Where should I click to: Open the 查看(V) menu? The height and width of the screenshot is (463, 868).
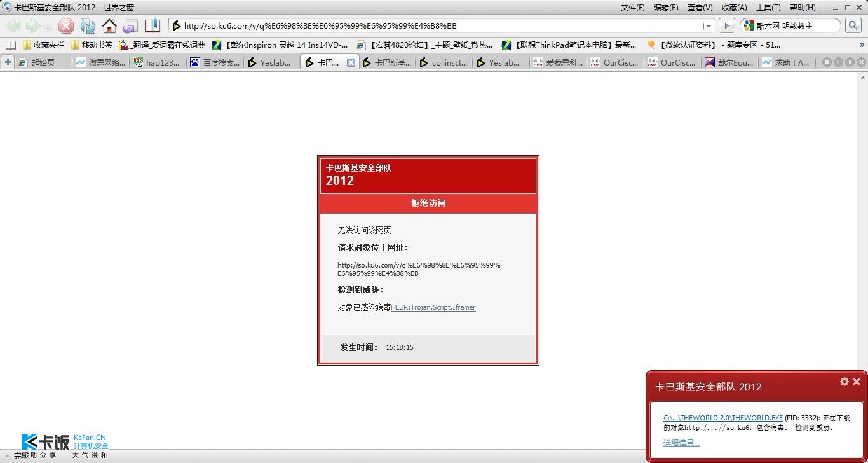pyautogui.click(x=700, y=8)
